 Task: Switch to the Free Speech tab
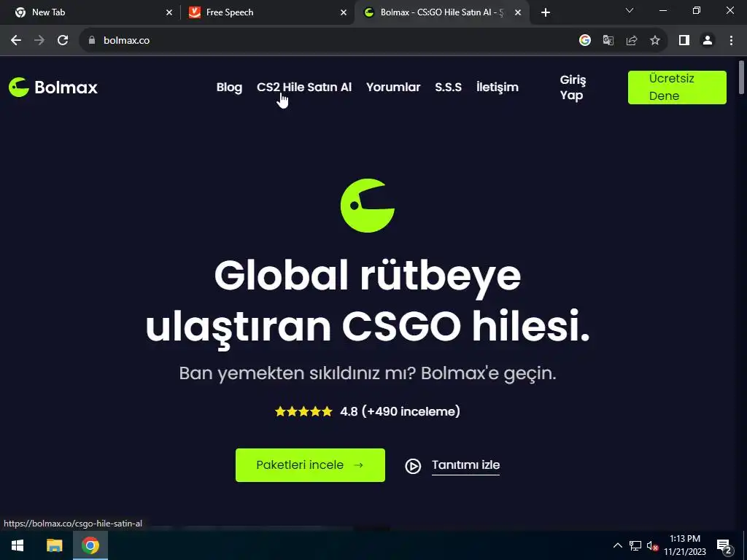[268, 12]
